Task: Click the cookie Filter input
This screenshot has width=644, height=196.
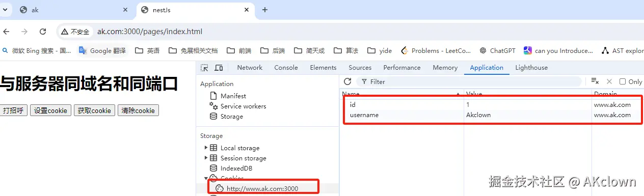Action: point(469,81)
